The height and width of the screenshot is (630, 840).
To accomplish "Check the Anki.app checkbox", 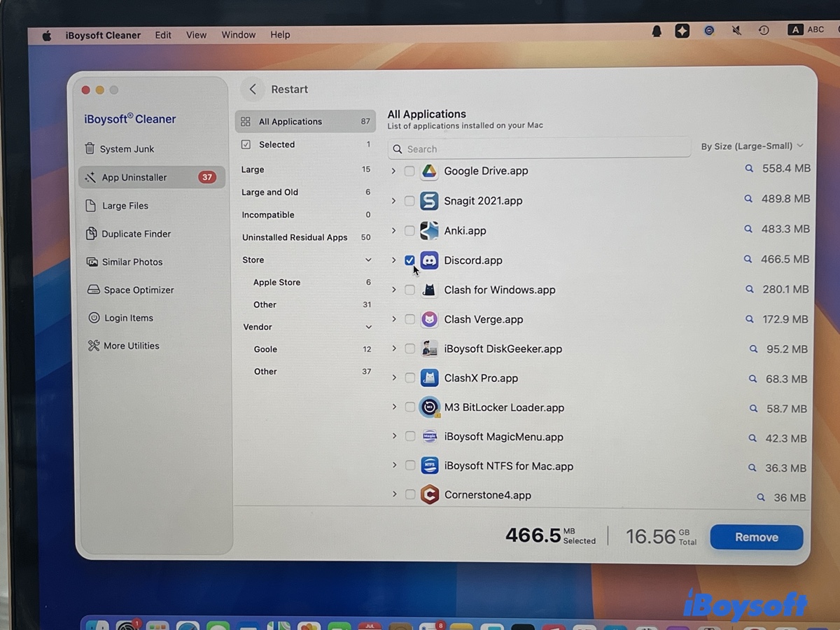I will (409, 230).
